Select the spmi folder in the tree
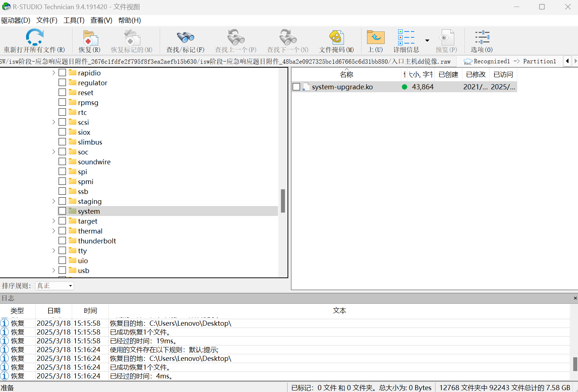578x392 pixels. click(86, 182)
